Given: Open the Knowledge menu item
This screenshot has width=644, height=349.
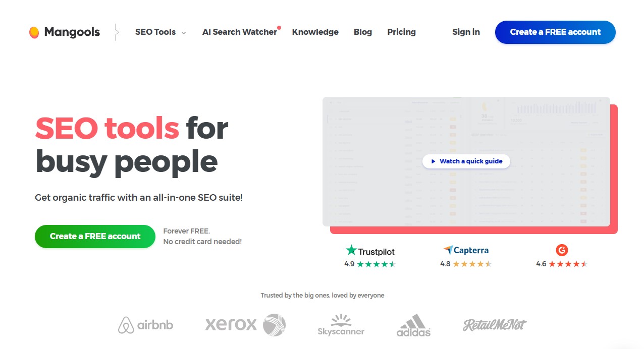Looking at the screenshot, I should pos(315,32).
